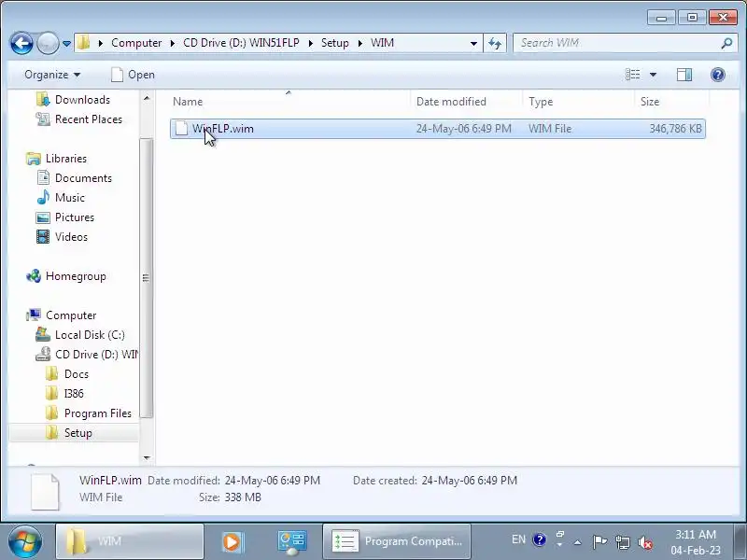Click the network tray icon

pyautogui.click(x=622, y=542)
